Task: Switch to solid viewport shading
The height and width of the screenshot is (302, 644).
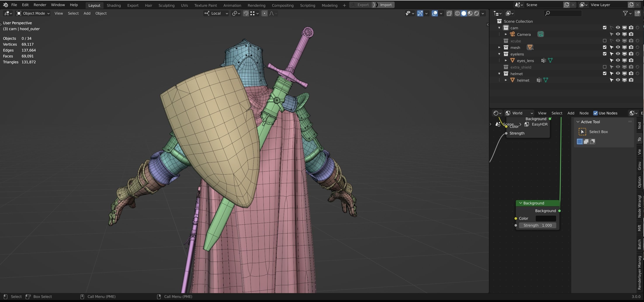Action: (x=464, y=13)
